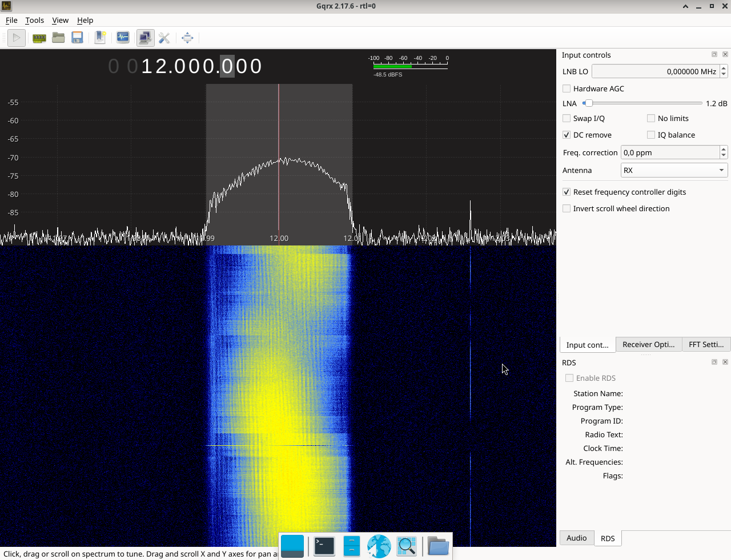Toggle the Swap I/Q checkbox
The width and height of the screenshot is (731, 560).
(567, 118)
